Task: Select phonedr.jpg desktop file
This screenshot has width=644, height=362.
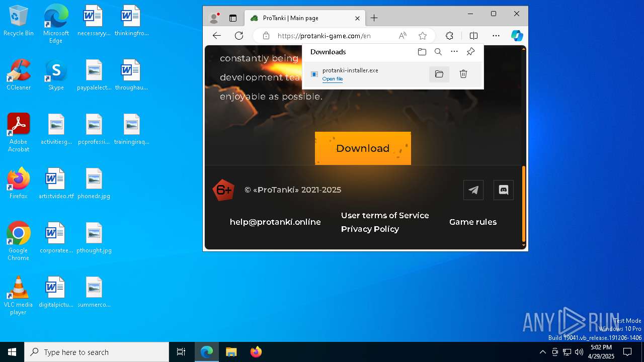Action: pos(94,184)
